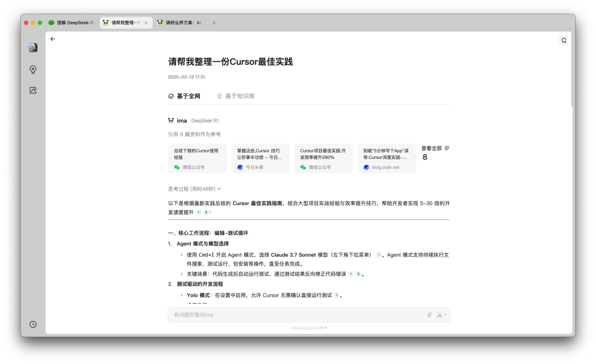596x364 pixels.
Task: Click heading 一、核心工作流程：编辑-测试循环
Action: point(208,233)
